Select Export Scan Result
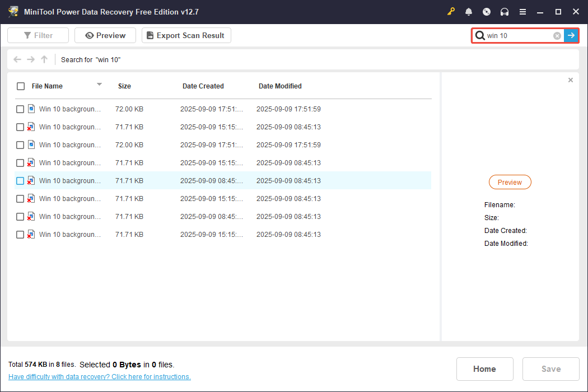This screenshot has height=392, width=588. click(186, 35)
